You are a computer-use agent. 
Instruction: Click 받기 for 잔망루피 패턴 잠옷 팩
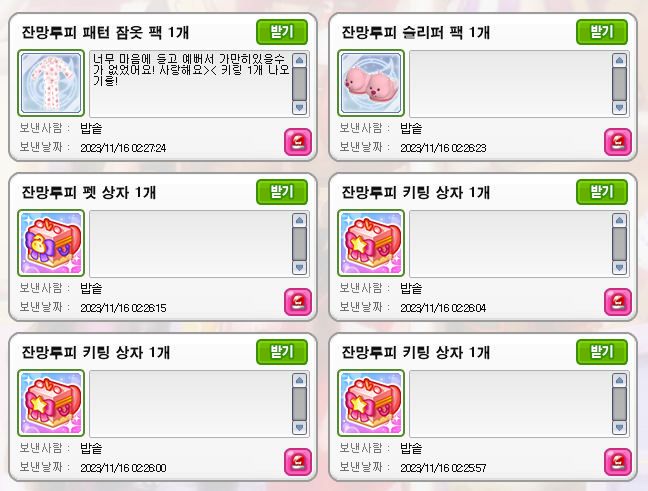pos(282,32)
